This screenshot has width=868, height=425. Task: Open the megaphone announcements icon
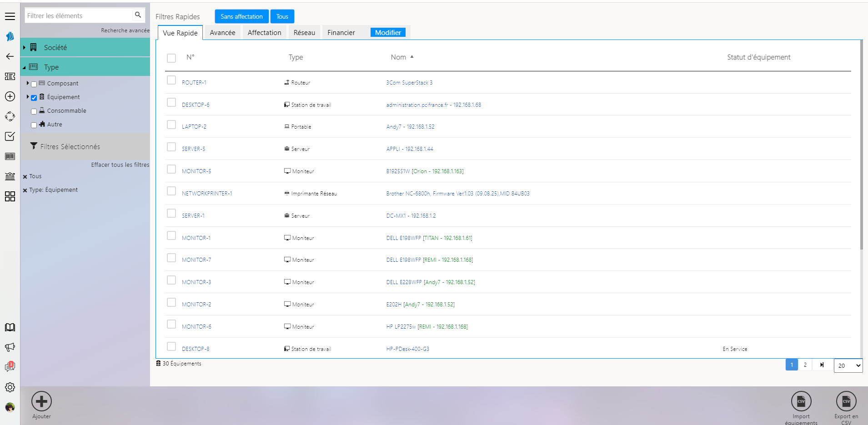pyautogui.click(x=10, y=347)
